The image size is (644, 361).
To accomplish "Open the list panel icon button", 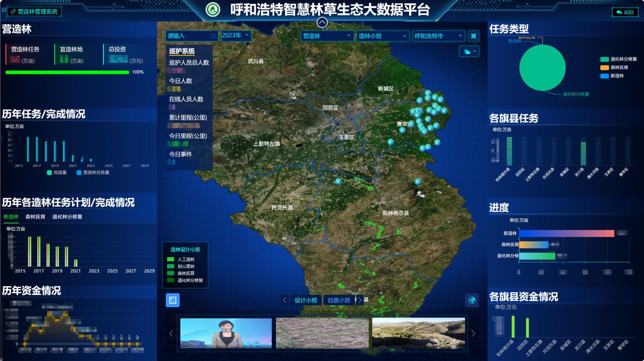I will [173, 300].
